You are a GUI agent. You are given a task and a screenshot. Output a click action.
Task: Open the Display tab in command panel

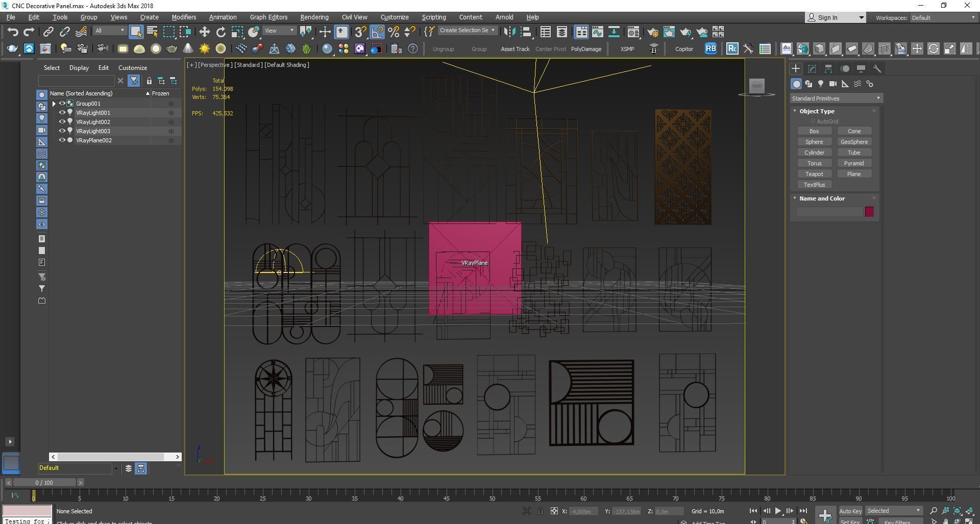[x=861, y=68]
